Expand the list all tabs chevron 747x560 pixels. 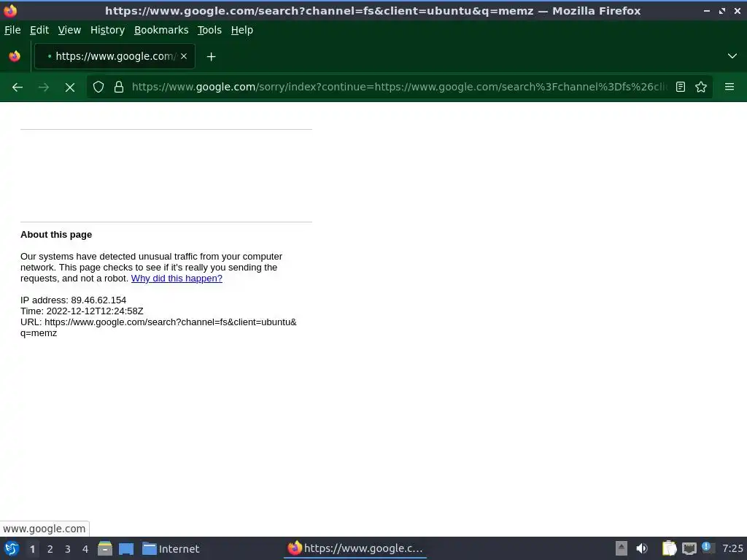732,56
